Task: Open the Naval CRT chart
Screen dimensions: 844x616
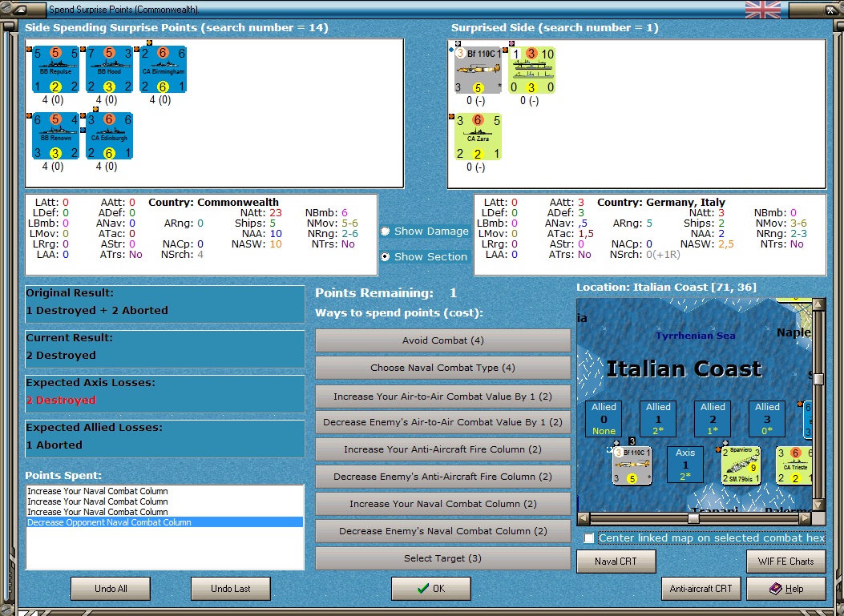Action: [616, 561]
